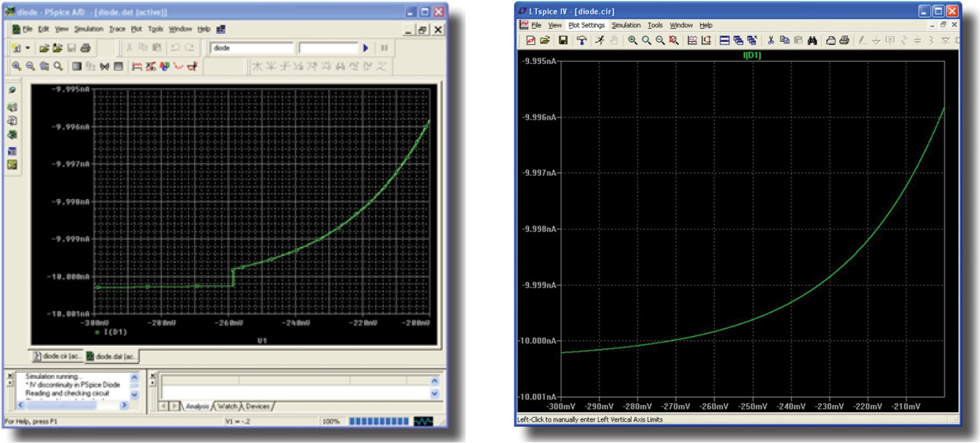The image size is (980, 443).
Task: Click the diode simulation profile name field
Action: coord(251,48)
